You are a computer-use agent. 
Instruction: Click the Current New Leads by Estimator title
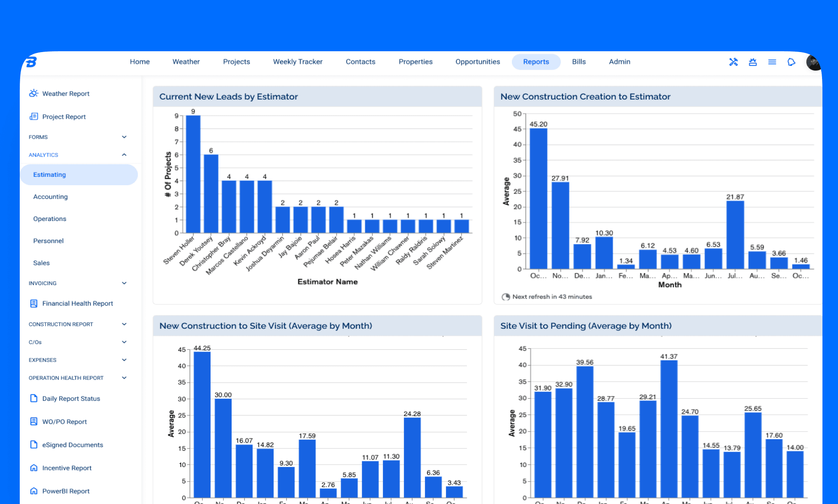click(228, 97)
